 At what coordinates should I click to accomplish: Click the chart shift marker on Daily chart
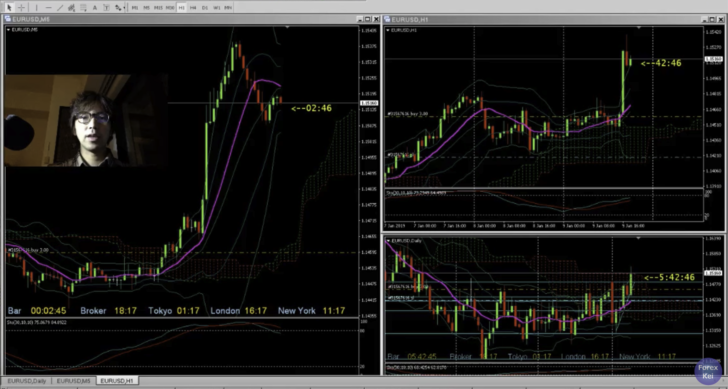tap(638, 238)
